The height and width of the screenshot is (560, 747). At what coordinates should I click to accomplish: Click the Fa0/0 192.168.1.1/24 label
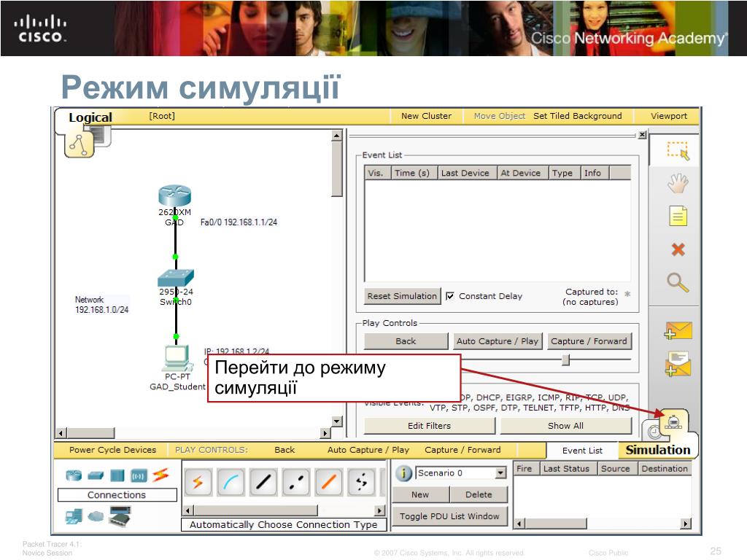[239, 222]
